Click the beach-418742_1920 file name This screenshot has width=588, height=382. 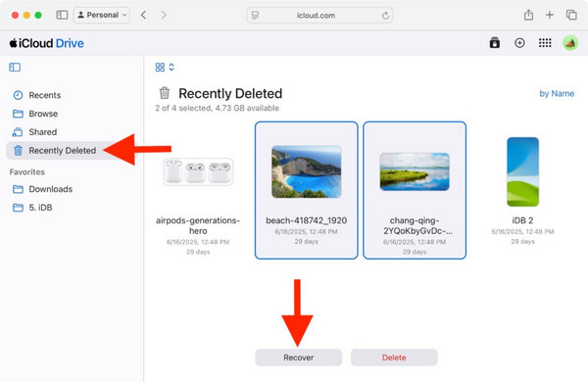[x=307, y=220]
